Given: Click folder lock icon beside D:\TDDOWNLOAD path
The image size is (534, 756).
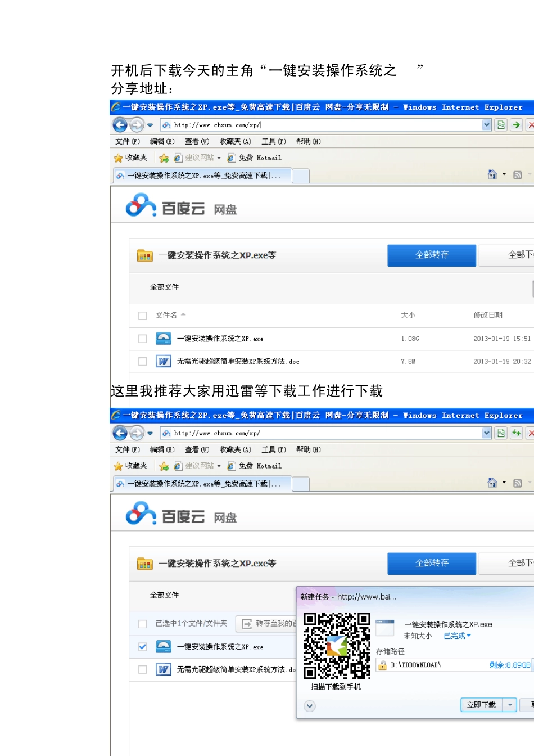Looking at the screenshot, I should pos(382,665).
